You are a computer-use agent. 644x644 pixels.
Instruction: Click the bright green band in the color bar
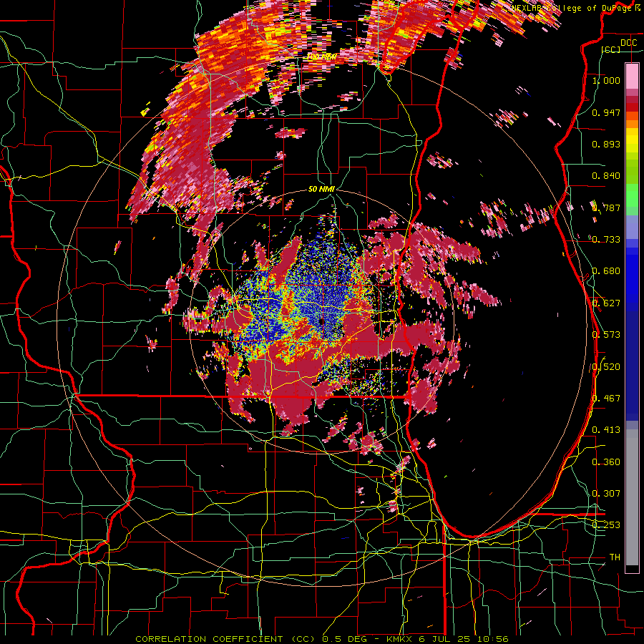[632, 194]
